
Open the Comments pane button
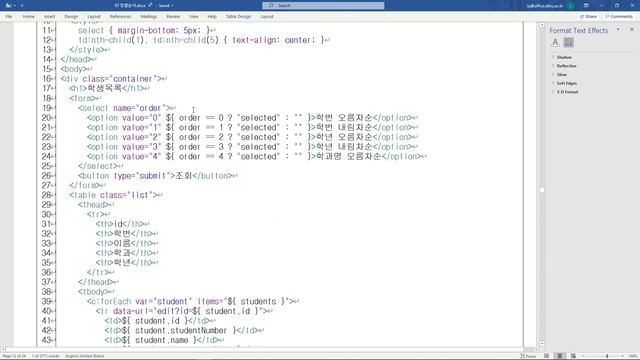[618, 17]
